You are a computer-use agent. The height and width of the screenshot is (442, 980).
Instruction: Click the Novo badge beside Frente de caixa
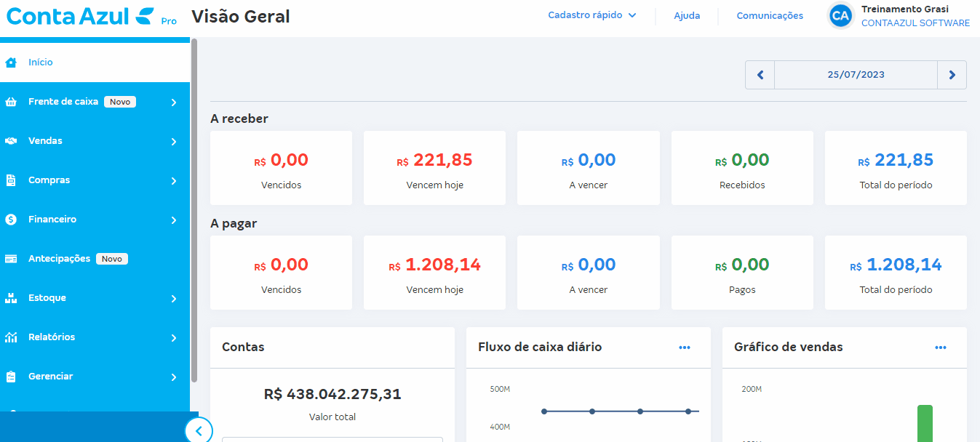coord(120,102)
